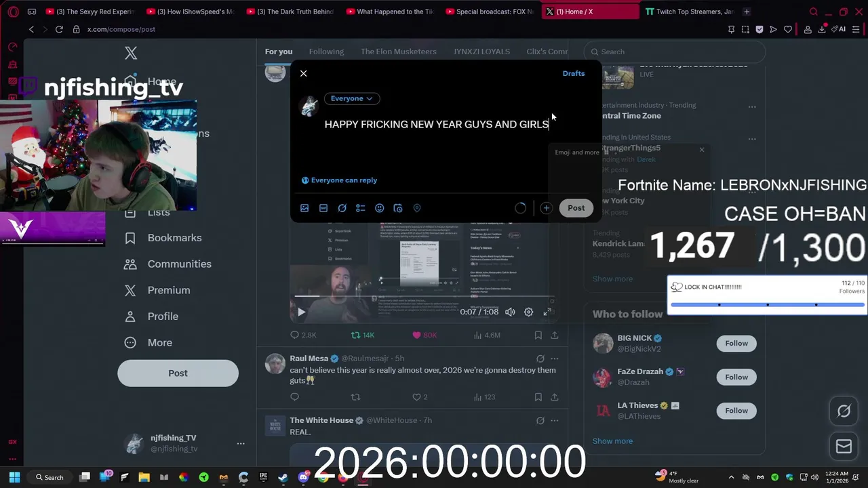
Task: Open more options on Raul Mesa post
Action: tap(555, 359)
